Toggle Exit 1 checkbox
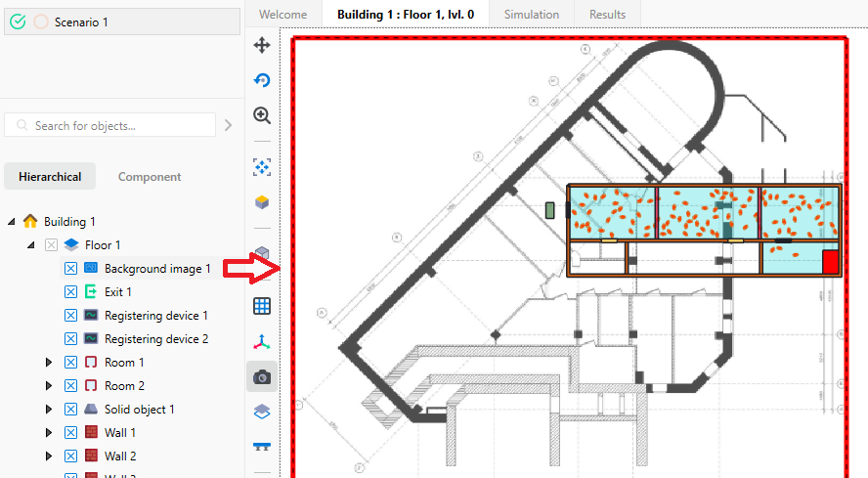The width and height of the screenshot is (868, 478). [x=70, y=292]
